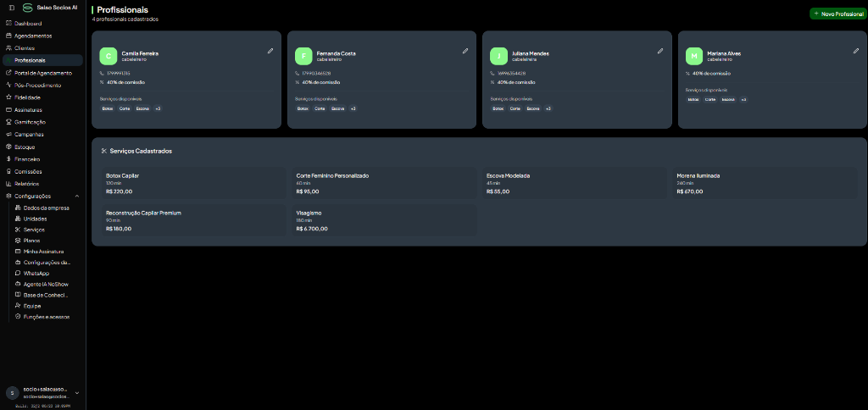Select the Visagismo service entry

[x=384, y=220]
